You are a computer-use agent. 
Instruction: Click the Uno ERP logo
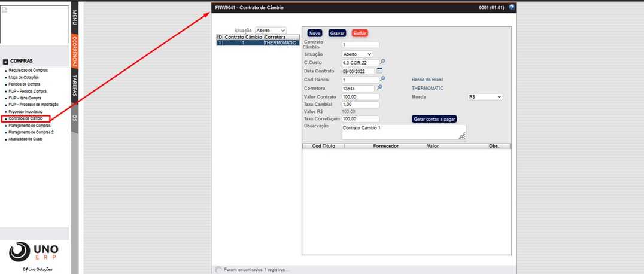pos(34,252)
